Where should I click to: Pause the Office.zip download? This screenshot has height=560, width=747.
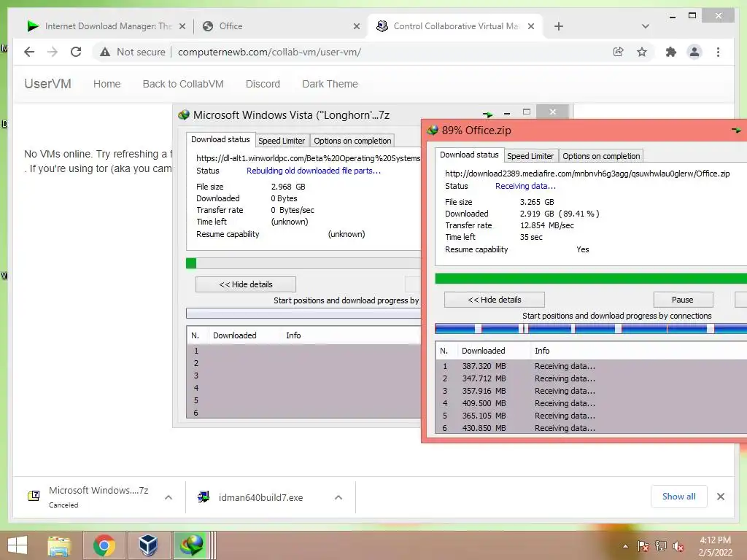click(683, 300)
